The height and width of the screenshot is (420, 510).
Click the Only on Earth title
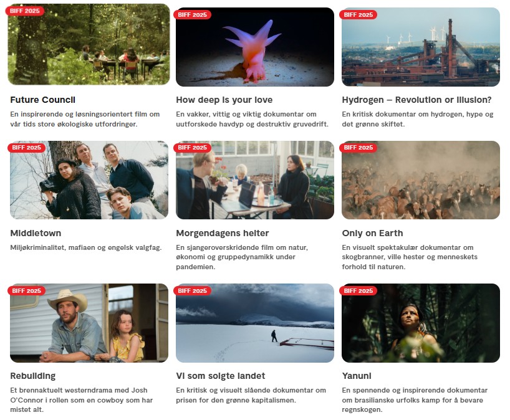372,233
